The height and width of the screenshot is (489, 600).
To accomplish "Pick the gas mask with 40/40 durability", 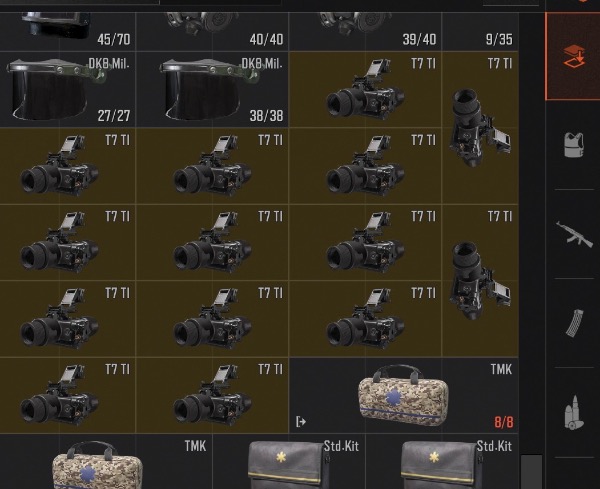I will tap(212, 31).
